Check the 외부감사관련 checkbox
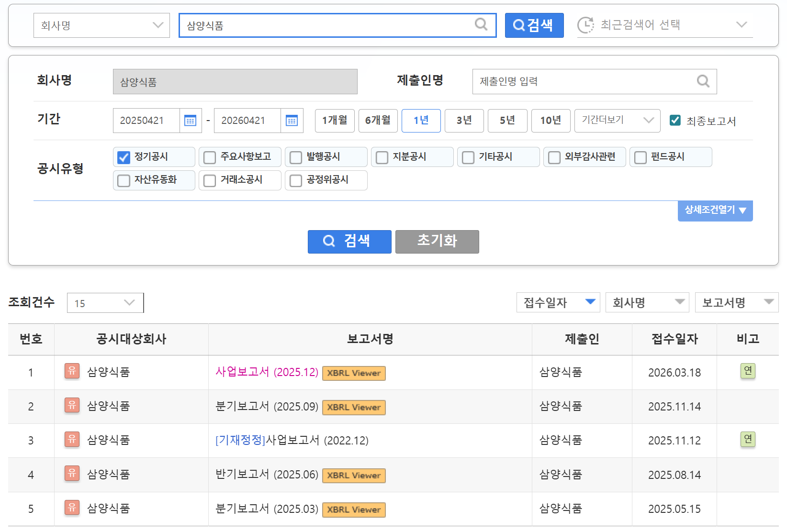 (x=554, y=157)
